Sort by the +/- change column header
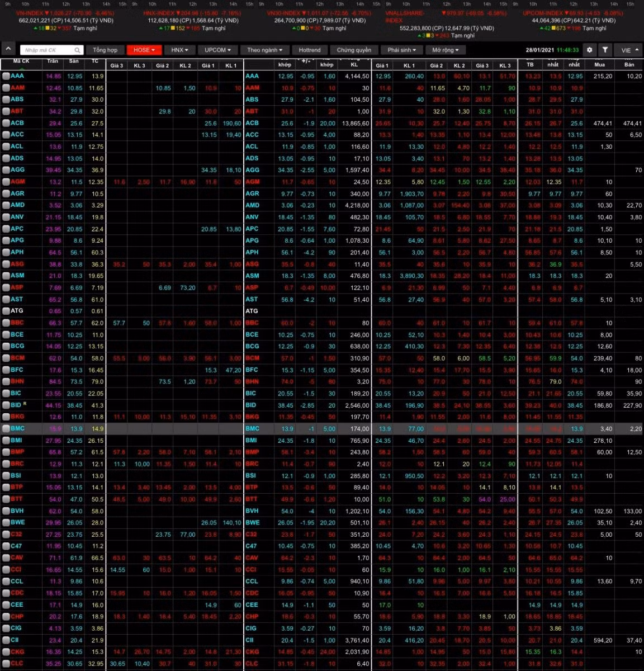Image resolution: width=644 pixels, height=671 pixels. (306, 61)
